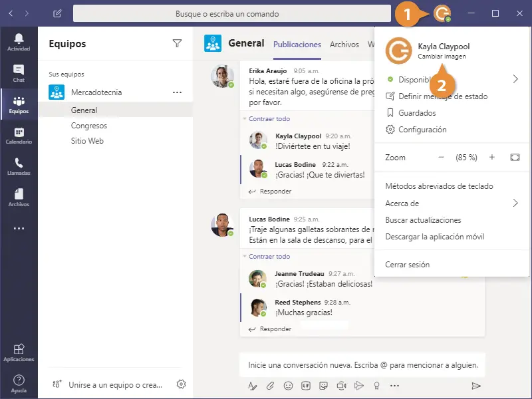The image size is (532, 399).
Task: Click Cambiar imagen link
Action: pyautogui.click(x=442, y=57)
